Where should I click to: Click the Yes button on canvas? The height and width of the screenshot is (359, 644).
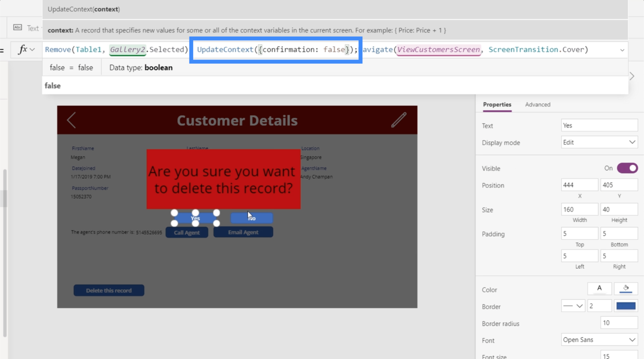coord(195,218)
